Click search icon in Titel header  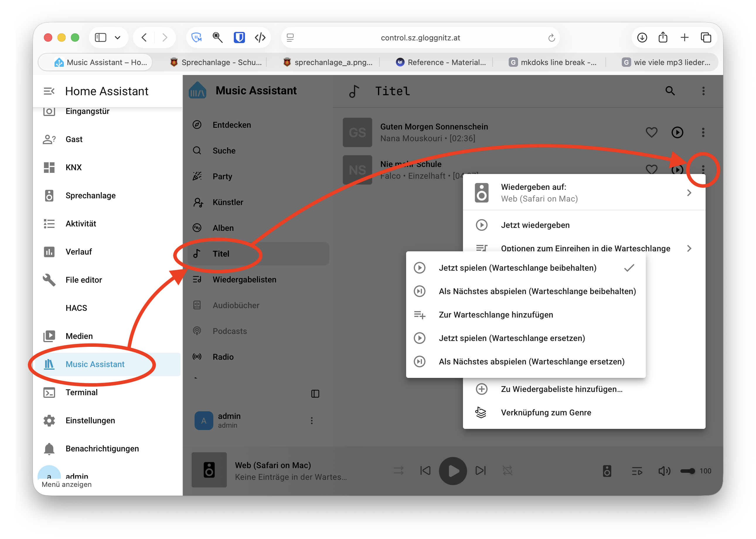coord(670,91)
